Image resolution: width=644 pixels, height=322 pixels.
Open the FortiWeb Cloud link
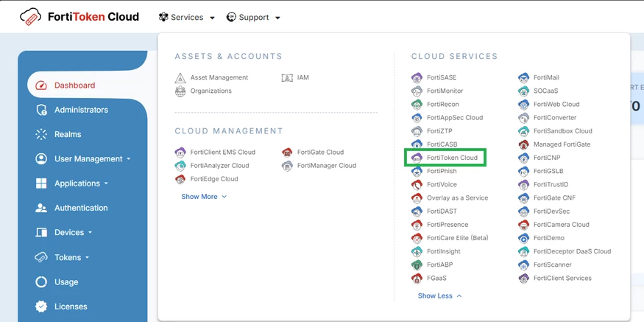[556, 105]
